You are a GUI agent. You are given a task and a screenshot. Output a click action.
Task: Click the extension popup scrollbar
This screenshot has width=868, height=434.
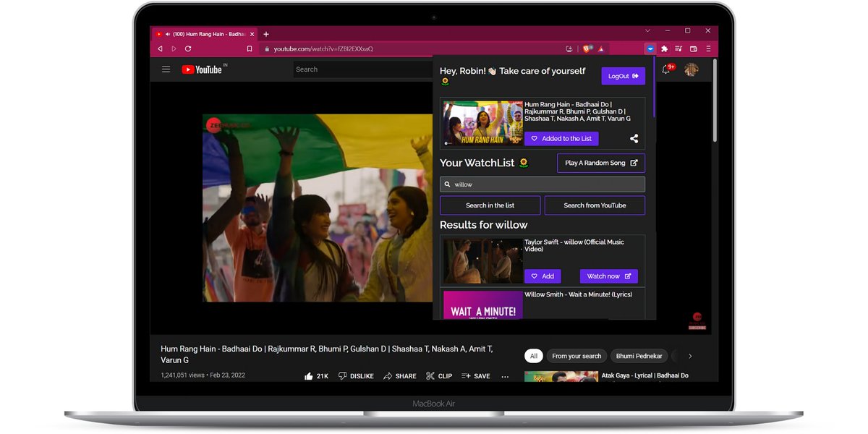tap(655, 87)
